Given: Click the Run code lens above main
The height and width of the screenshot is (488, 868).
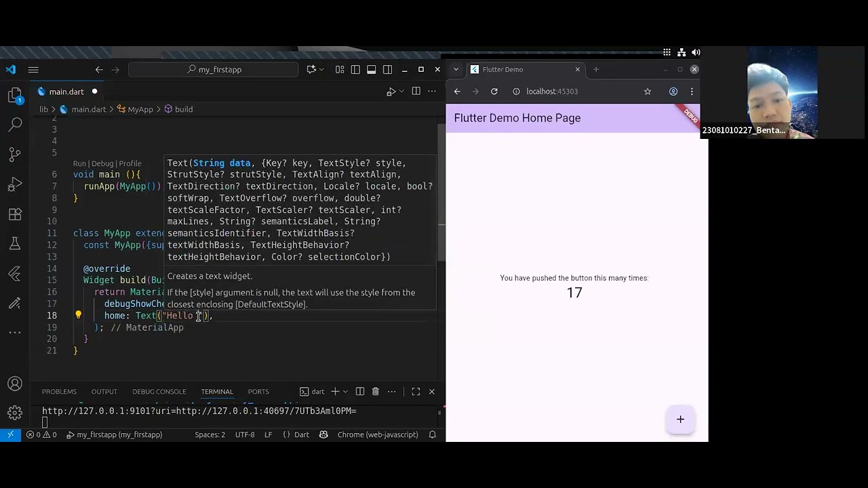Looking at the screenshot, I should click(79, 163).
